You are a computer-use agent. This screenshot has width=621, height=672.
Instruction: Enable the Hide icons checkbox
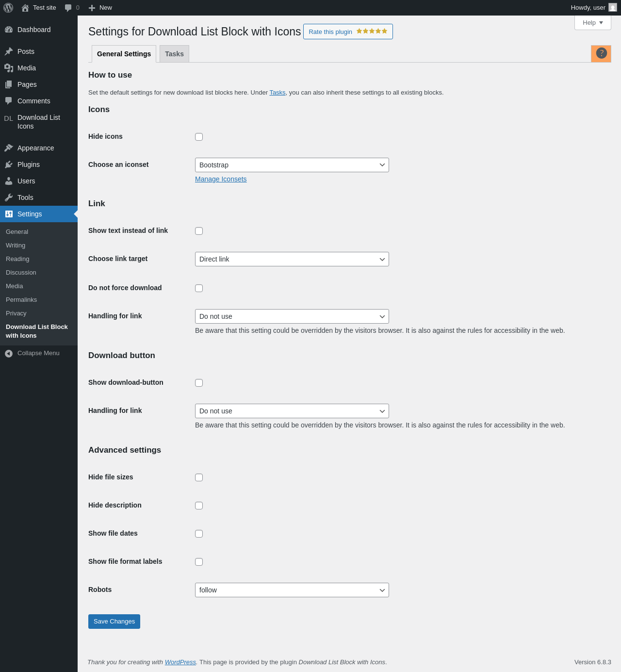point(199,137)
